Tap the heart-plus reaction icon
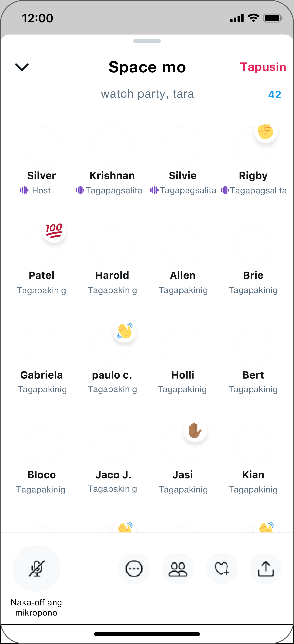Viewport: 294px width, 644px height. click(222, 568)
